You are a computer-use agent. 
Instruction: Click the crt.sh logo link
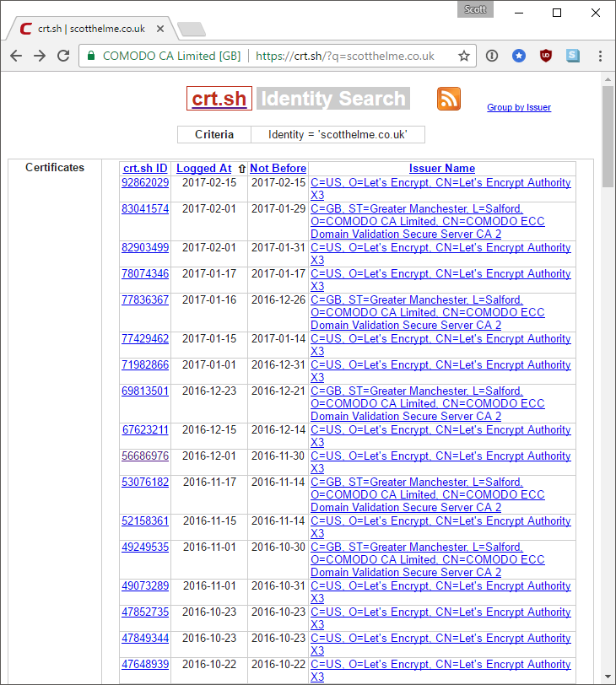pyautogui.click(x=219, y=99)
